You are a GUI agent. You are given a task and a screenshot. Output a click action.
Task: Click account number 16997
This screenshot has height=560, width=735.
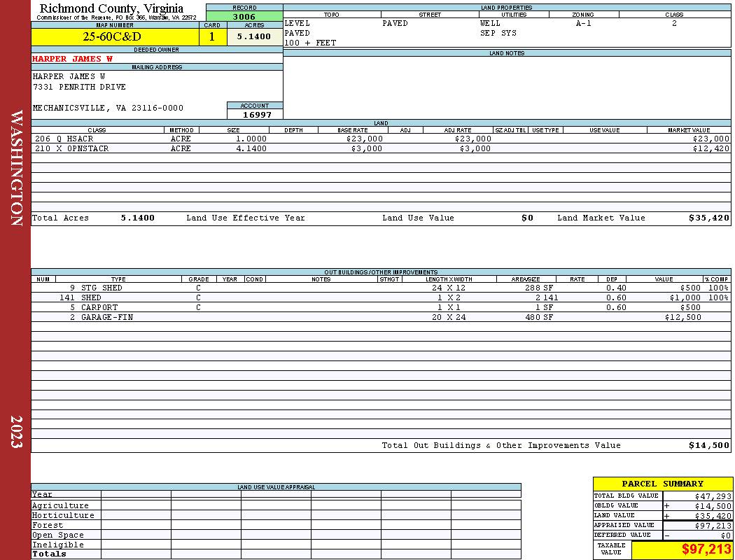257,115
